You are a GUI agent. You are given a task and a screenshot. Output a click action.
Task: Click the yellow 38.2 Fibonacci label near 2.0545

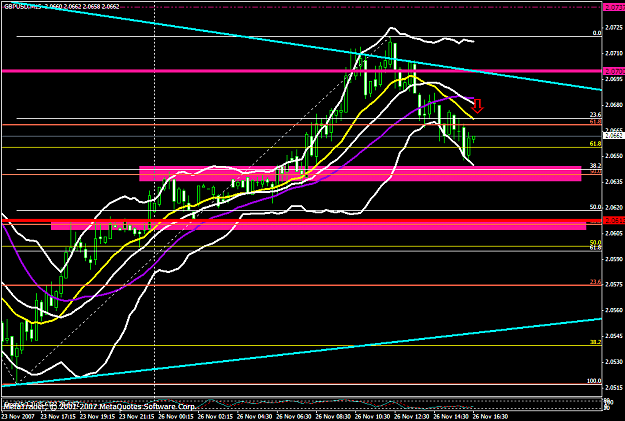point(596,342)
